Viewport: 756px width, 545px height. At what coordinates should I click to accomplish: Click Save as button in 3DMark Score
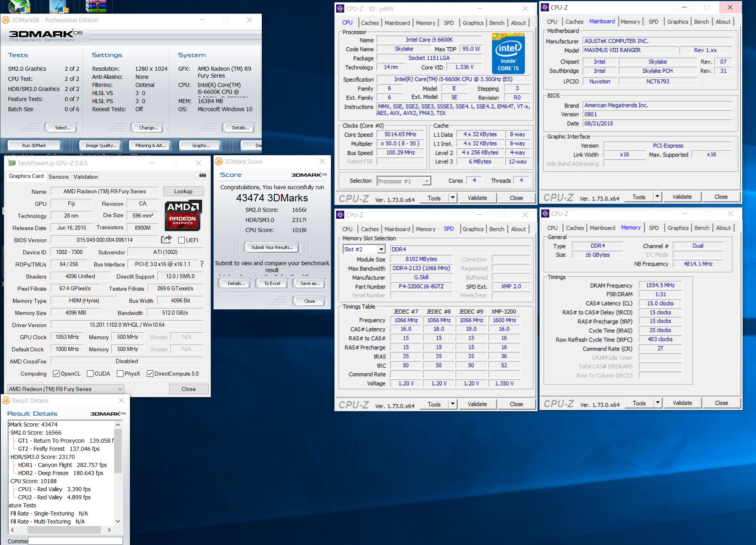coord(310,283)
